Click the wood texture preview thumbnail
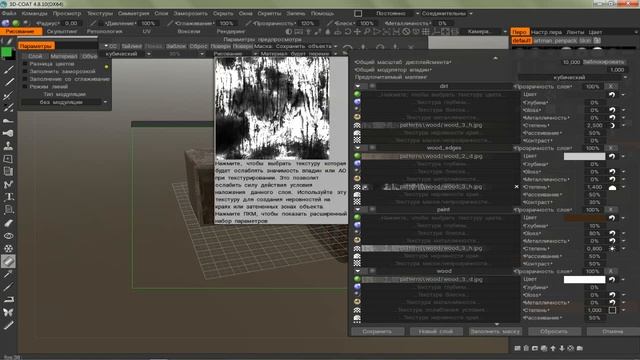Screen dimensions: 640x360 click(x=272, y=108)
